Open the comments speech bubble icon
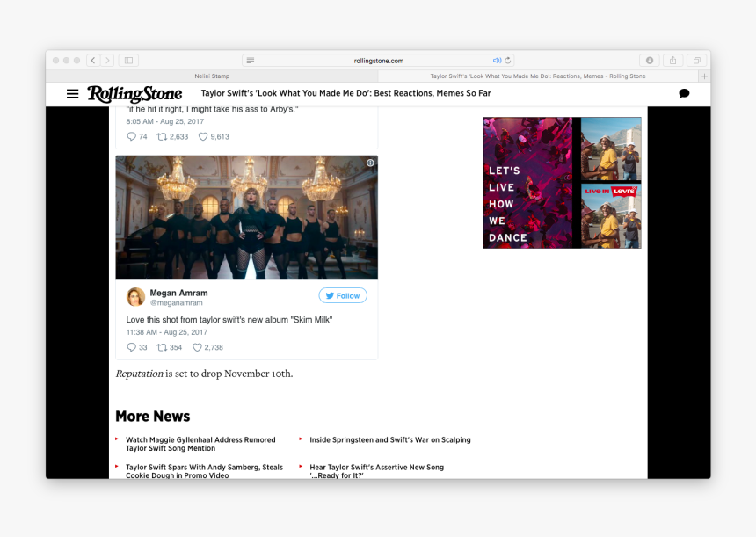The height and width of the screenshot is (537, 756). (x=684, y=93)
